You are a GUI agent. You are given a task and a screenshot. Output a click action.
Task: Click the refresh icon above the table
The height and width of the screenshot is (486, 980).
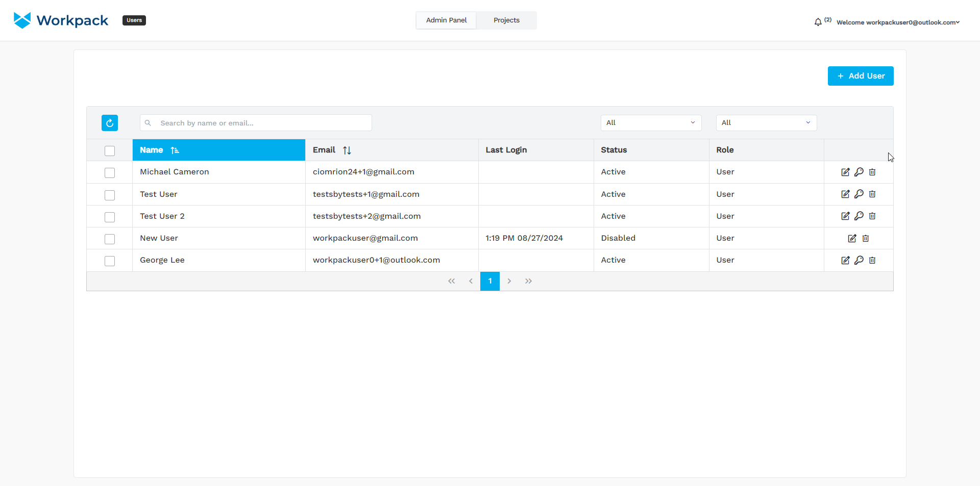pyautogui.click(x=110, y=123)
